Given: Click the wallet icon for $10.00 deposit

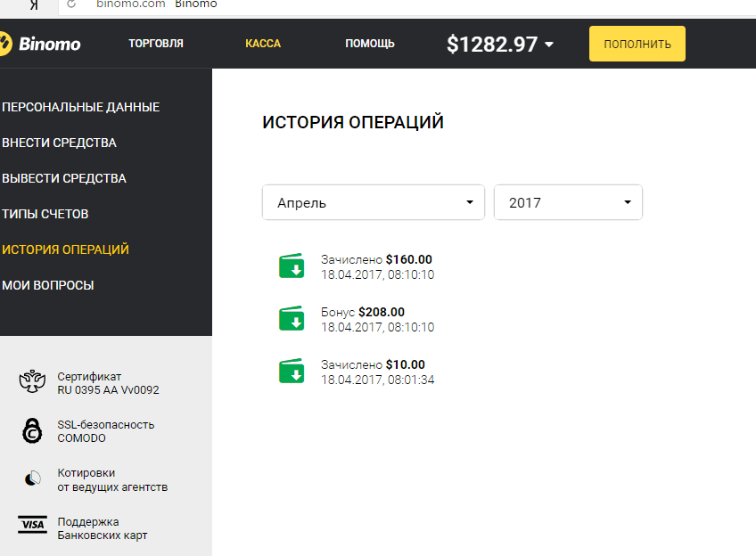Looking at the screenshot, I should [x=292, y=371].
